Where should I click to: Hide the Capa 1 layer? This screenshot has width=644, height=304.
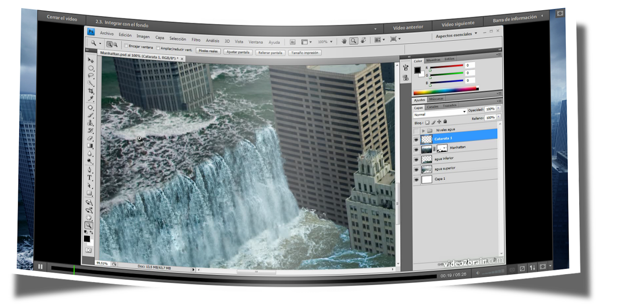(x=416, y=180)
